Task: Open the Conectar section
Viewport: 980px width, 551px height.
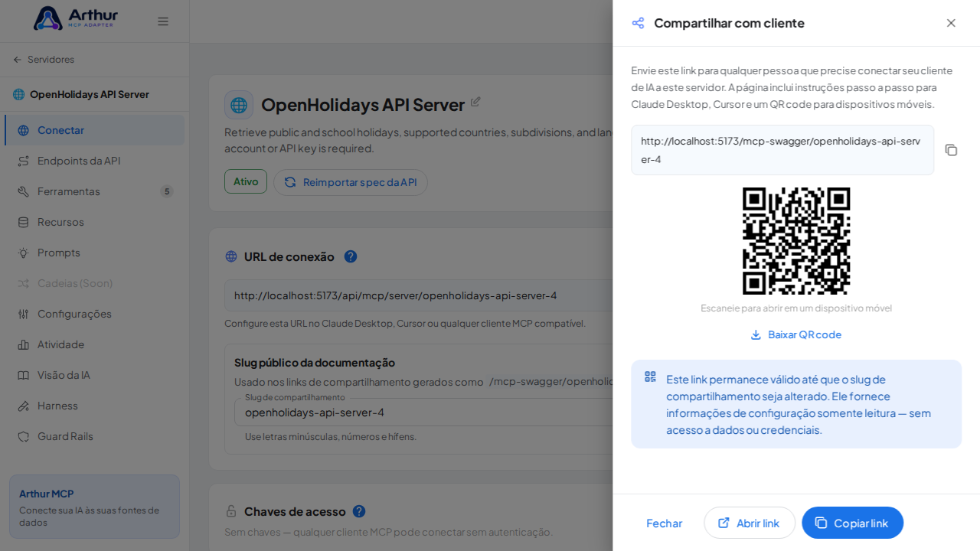Action: 95,130
